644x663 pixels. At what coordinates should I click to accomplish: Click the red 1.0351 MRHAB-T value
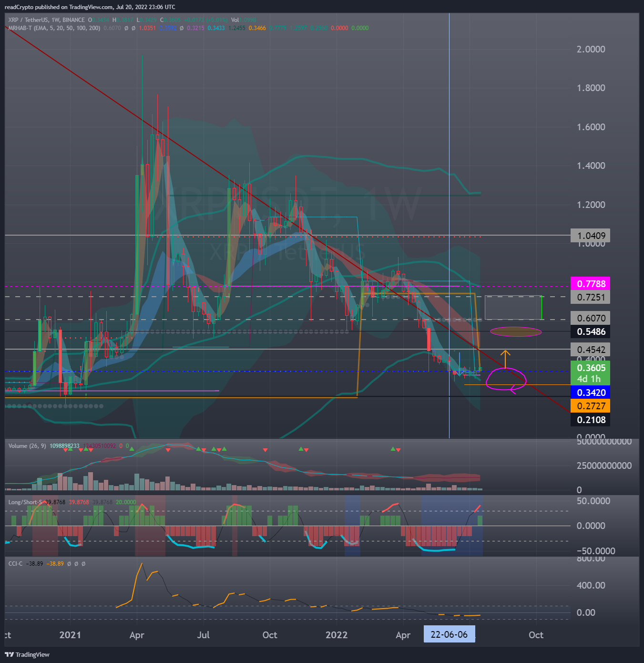(x=147, y=28)
